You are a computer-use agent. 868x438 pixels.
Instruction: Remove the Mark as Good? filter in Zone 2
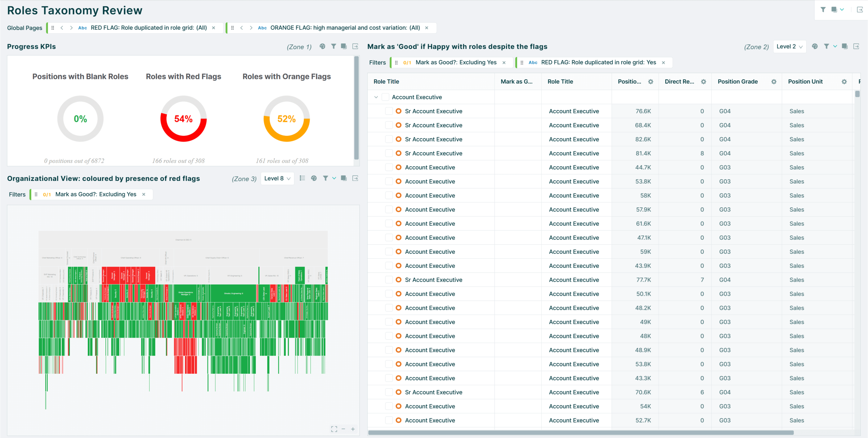tap(504, 62)
